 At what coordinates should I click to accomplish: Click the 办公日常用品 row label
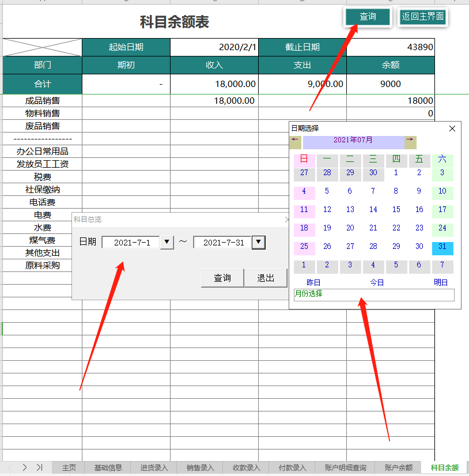(43, 151)
